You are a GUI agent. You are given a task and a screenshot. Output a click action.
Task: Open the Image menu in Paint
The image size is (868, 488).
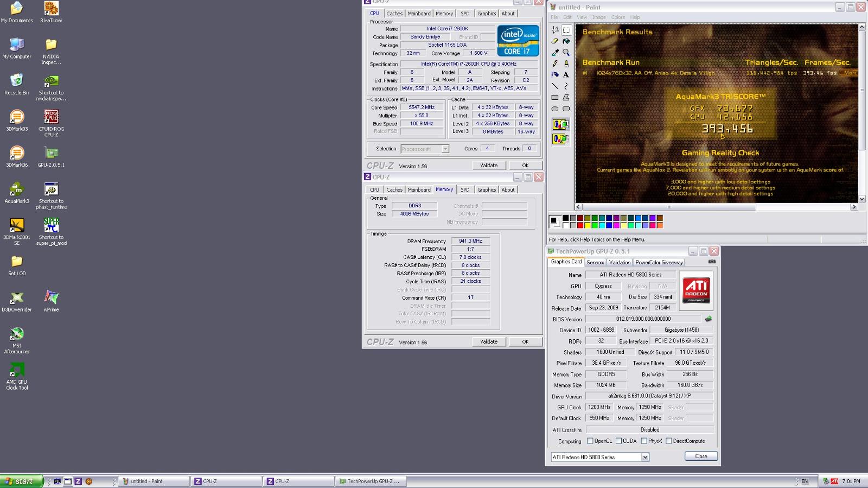point(599,17)
